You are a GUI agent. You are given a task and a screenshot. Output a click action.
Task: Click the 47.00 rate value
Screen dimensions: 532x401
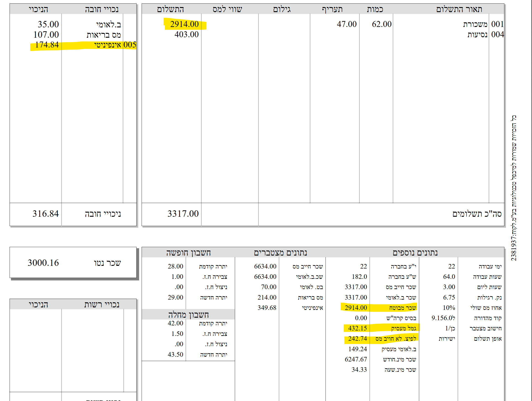point(346,24)
